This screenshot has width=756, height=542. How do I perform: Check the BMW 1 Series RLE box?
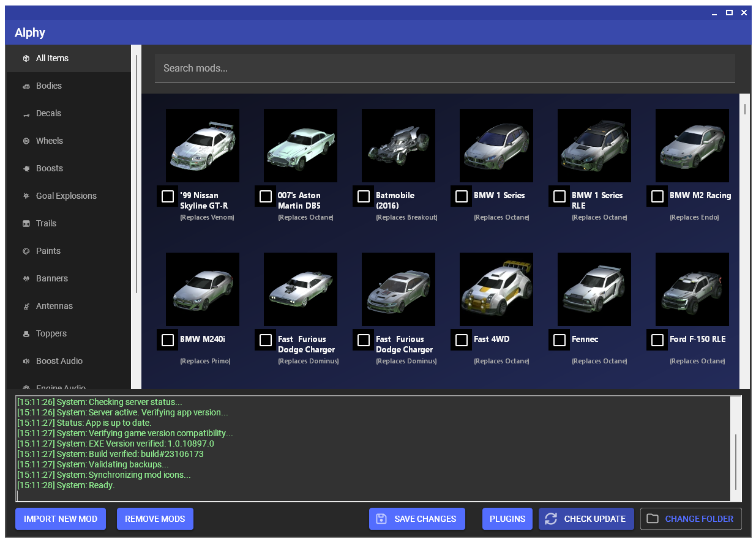point(559,196)
